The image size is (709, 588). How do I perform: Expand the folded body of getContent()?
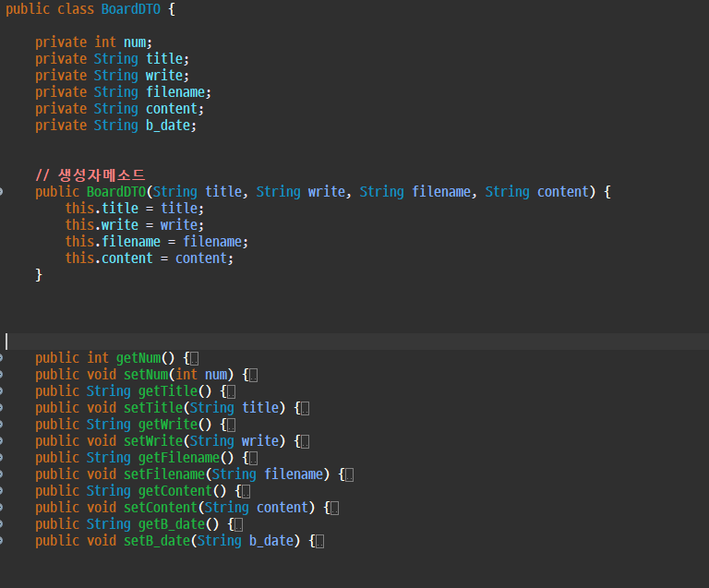point(246,492)
